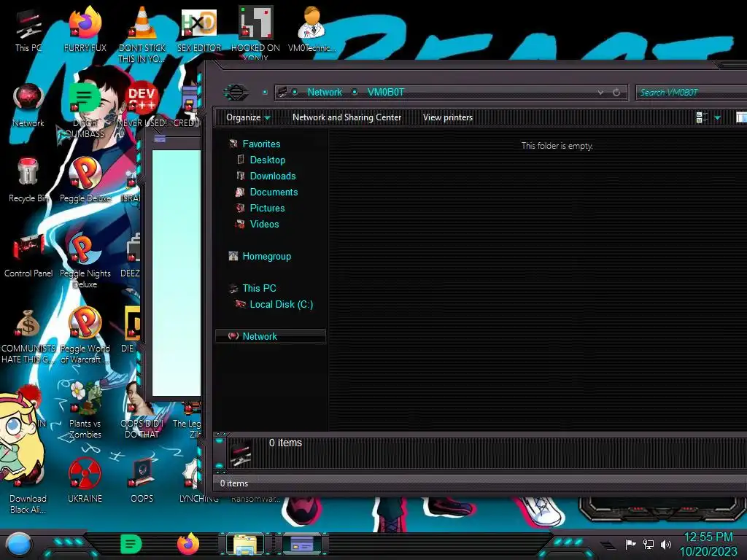Open the COMMUNISTS HATE THIS money bag icon
Screen dimensions: 747x560
point(28,335)
